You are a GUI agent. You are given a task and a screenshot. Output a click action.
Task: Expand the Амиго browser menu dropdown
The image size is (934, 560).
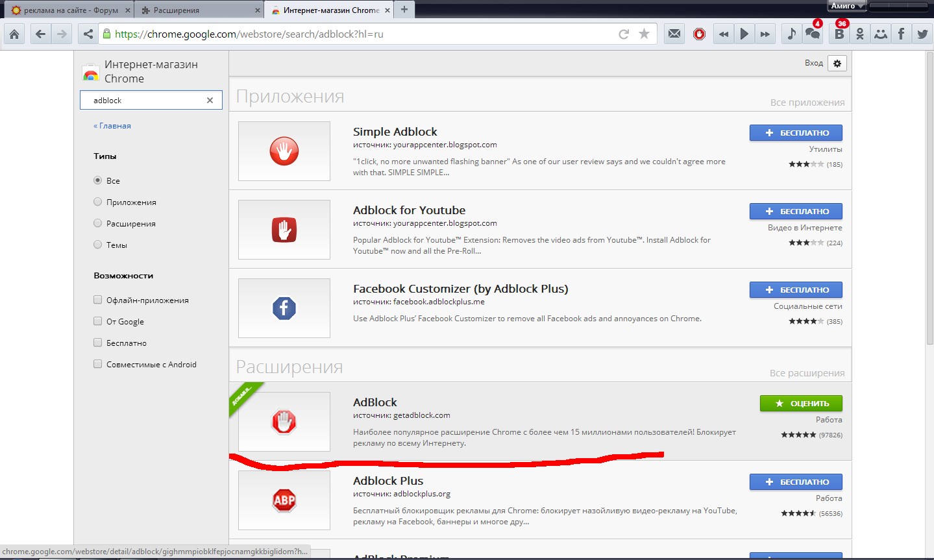point(847,6)
